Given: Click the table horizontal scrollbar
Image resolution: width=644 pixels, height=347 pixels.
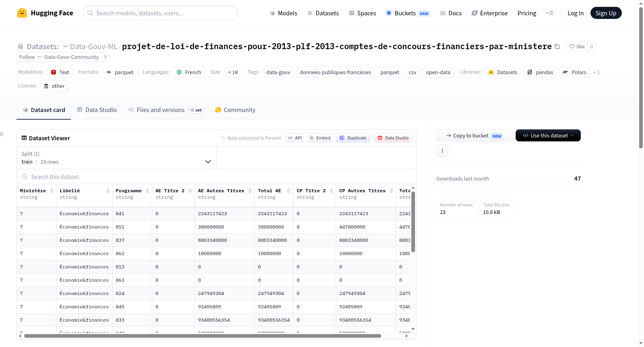Looking at the screenshot, I should [x=202, y=336].
